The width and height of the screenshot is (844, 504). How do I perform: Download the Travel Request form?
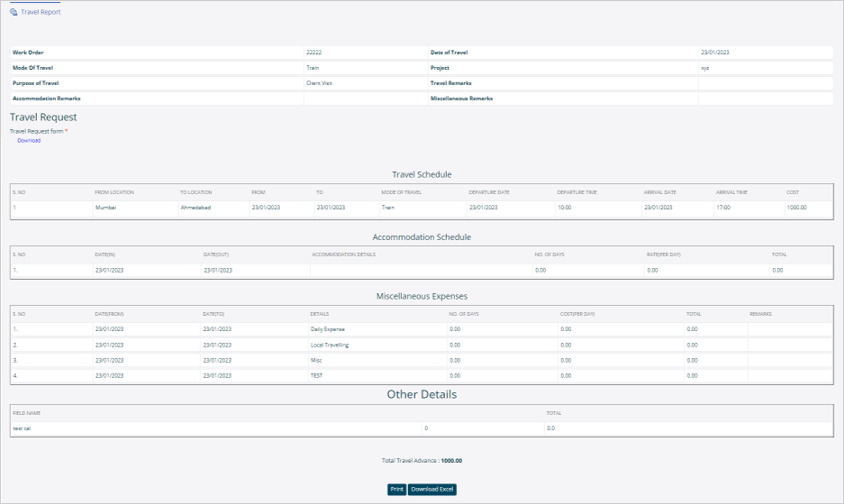tap(29, 140)
